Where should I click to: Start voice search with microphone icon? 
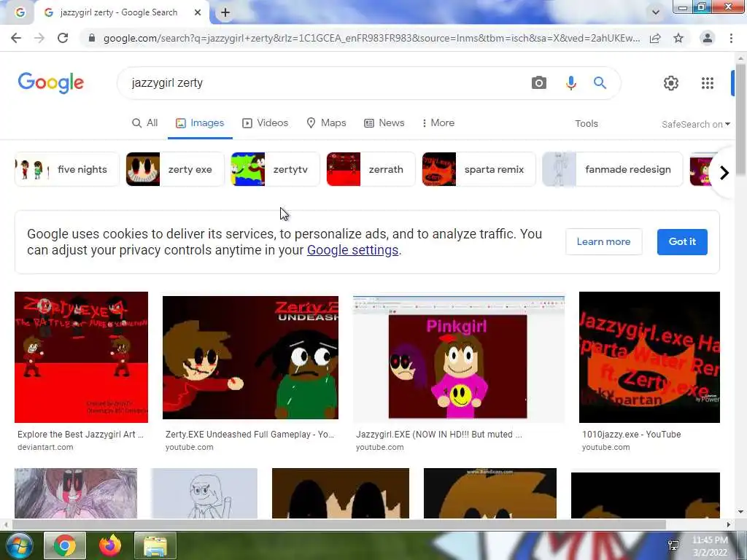click(570, 83)
